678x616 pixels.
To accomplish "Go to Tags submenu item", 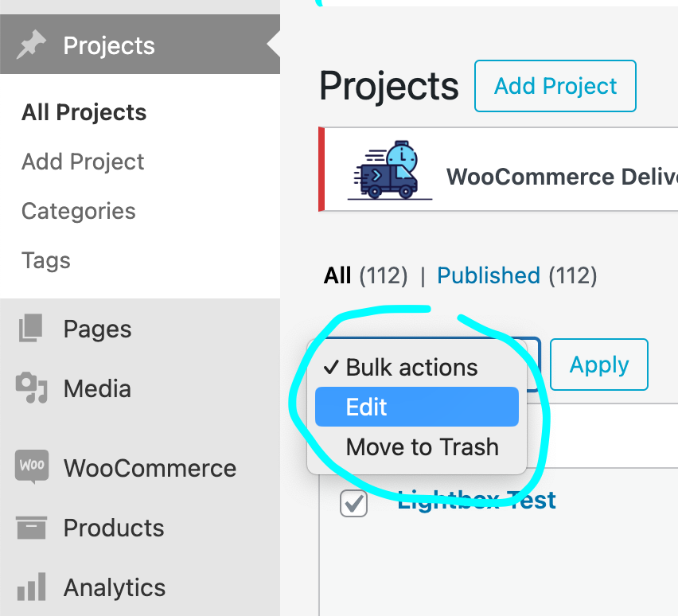I will (46, 260).
